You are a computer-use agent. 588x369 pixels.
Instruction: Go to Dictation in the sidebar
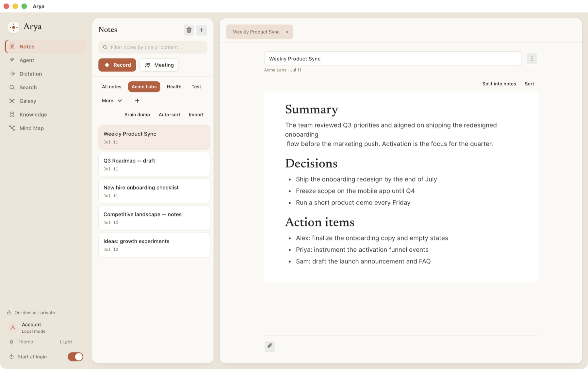[x=46, y=74]
